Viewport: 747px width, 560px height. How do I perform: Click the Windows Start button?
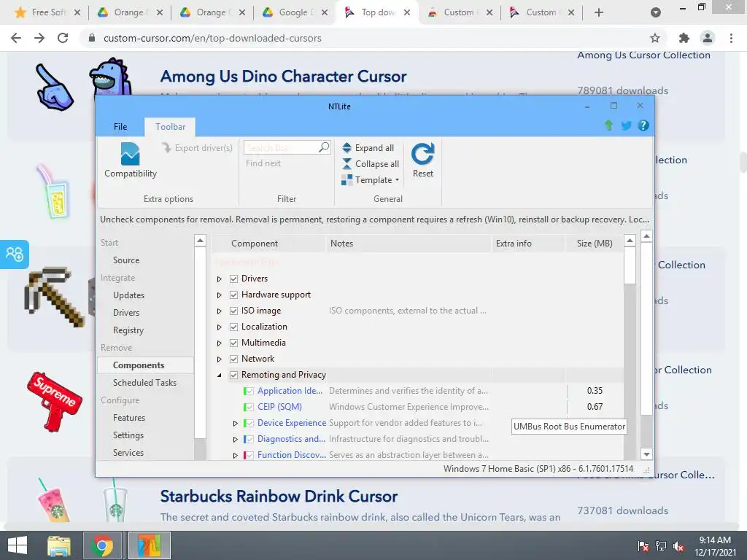tap(18, 545)
